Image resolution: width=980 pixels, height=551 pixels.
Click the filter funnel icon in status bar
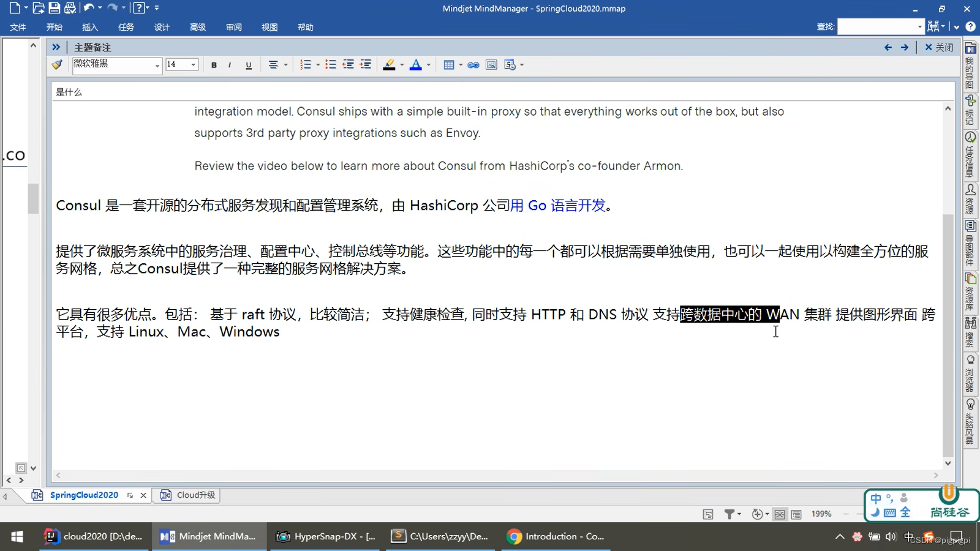(x=729, y=514)
